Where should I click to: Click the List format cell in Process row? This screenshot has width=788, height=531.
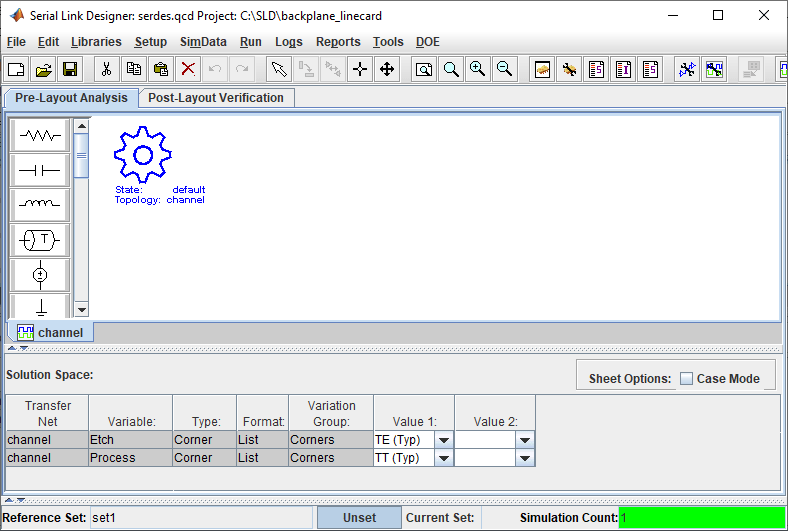262,458
